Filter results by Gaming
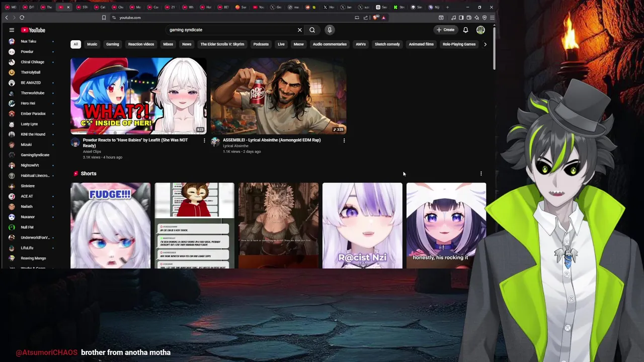Screen dimensions: 644x362 pos(113,44)
